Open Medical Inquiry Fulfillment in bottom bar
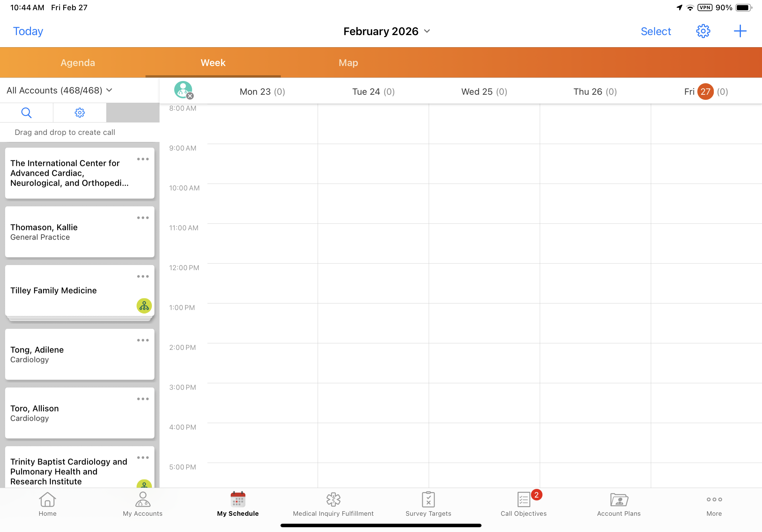762x532 pixels. point(333,504)
